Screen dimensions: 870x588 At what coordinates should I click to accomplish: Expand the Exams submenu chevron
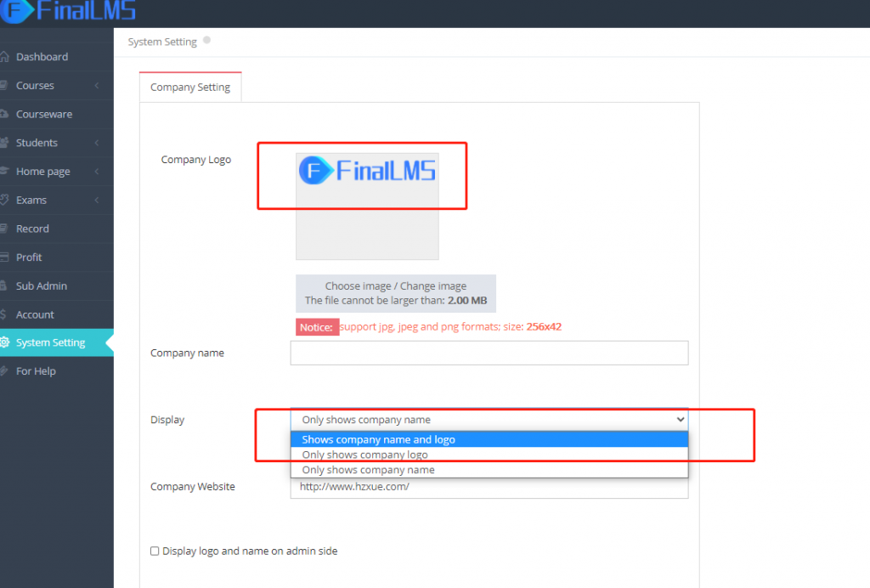tap(97, 200)
